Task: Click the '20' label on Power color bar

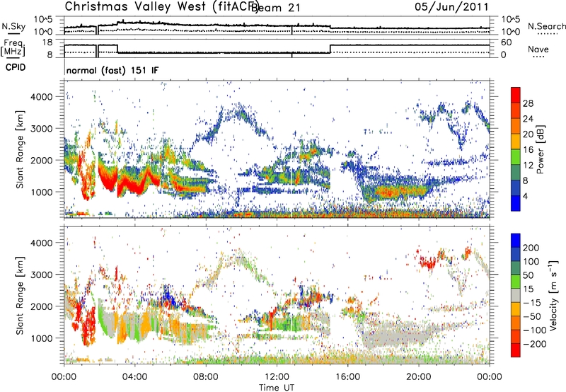Action: pos(528,134)
